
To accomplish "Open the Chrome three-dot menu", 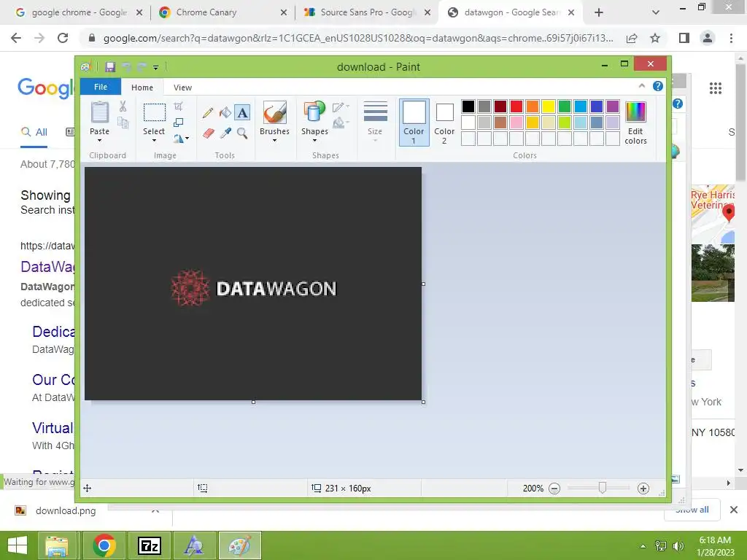I will [731, 38].
